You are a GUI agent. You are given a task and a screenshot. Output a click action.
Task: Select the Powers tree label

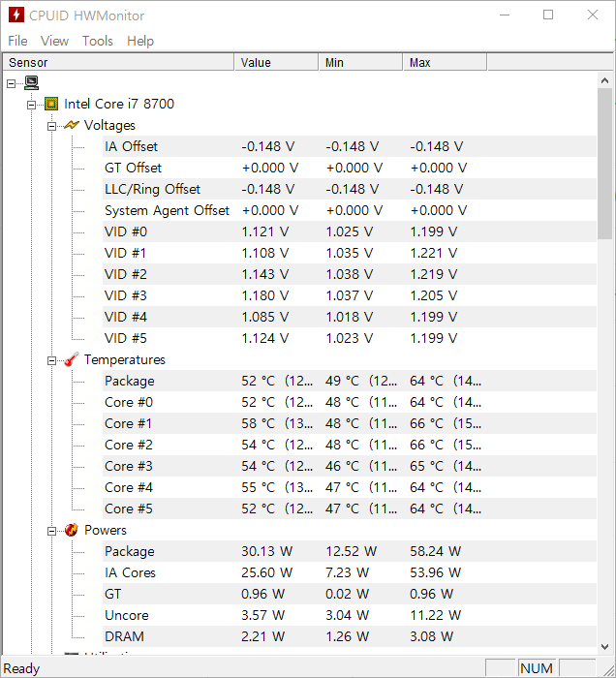pos(105,530)
